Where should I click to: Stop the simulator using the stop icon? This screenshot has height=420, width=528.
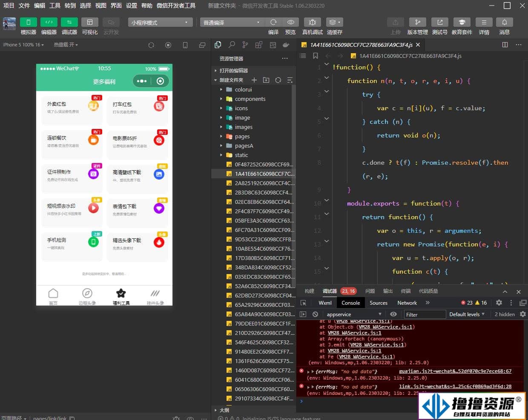(x=168, y=45)
